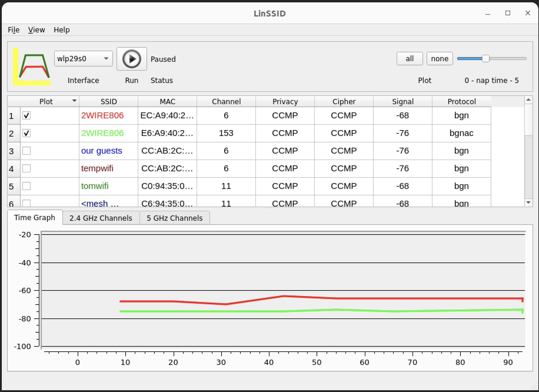539x392 pixels.
Task: Check plot box for our guests
Action: [26, 151]
